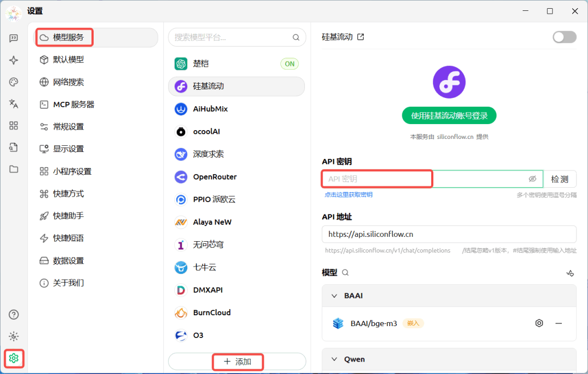Click the model health check icon beside 模型
588x374 pixels.
point(570,273)
